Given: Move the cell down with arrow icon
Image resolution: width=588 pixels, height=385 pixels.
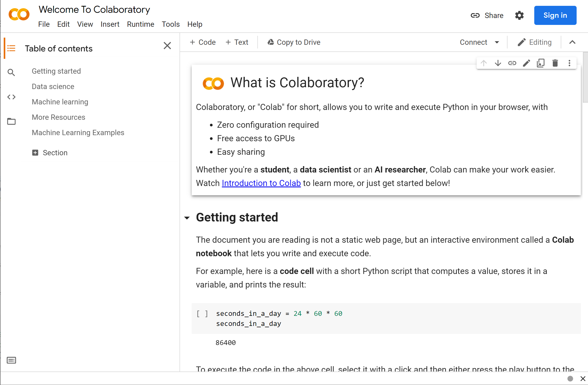Looking at the screenshot, I should tap(498, 63).
